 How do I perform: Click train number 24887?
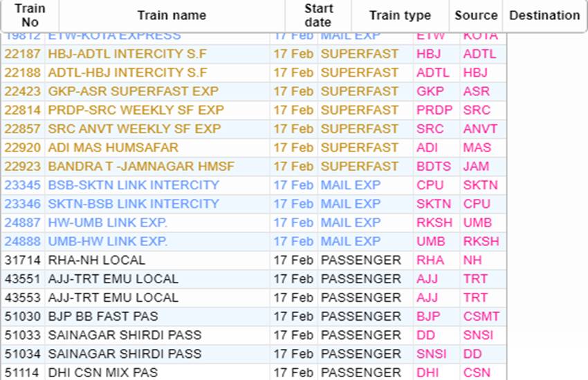[23, 222]
